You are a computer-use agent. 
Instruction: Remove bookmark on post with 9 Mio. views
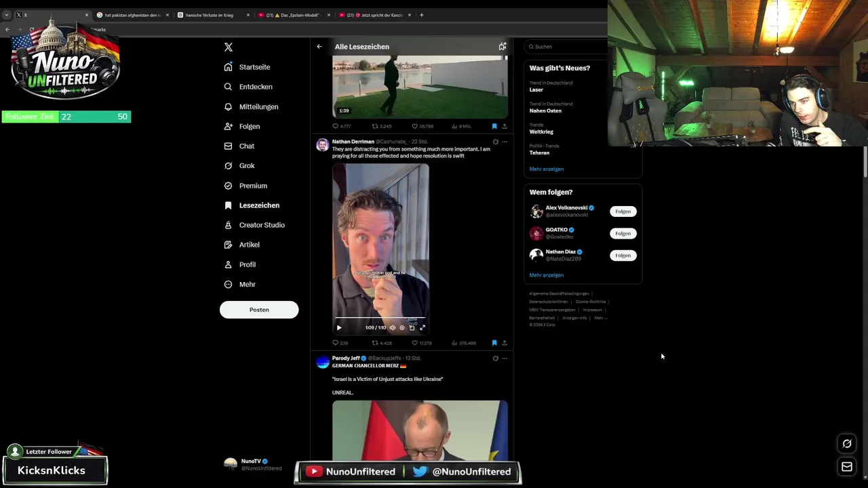[x=494, y=126]
